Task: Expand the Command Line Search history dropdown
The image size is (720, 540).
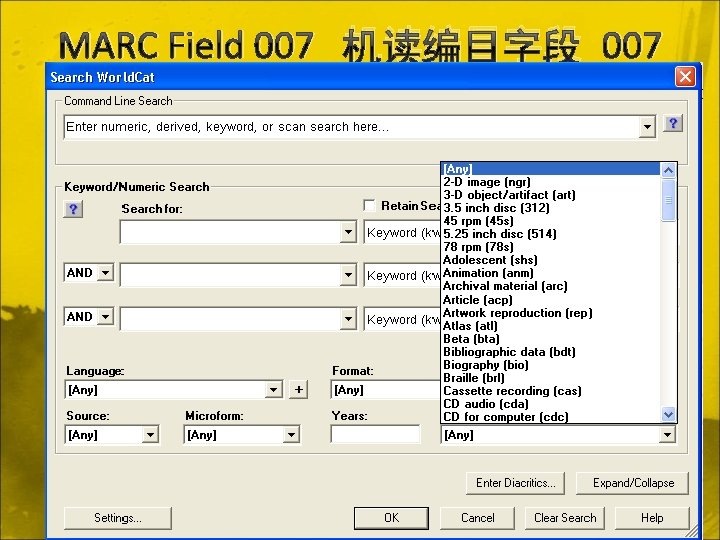Action: [x=647, y=127]
